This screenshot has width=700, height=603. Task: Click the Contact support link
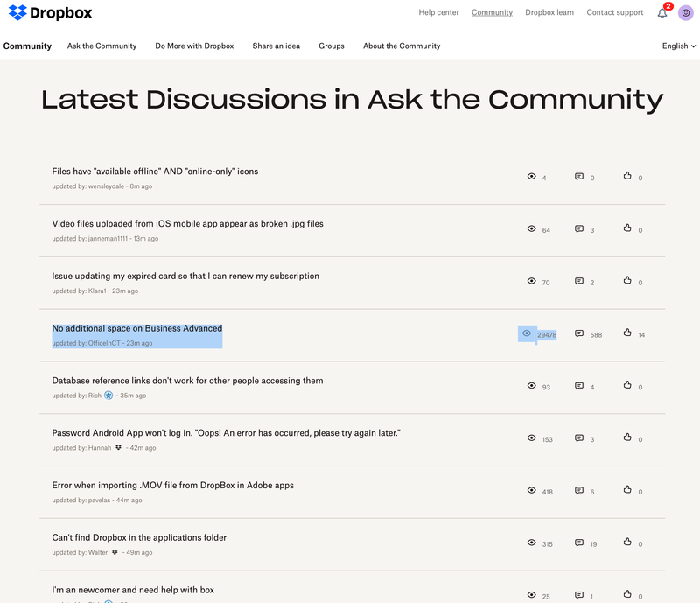point(614,13)
